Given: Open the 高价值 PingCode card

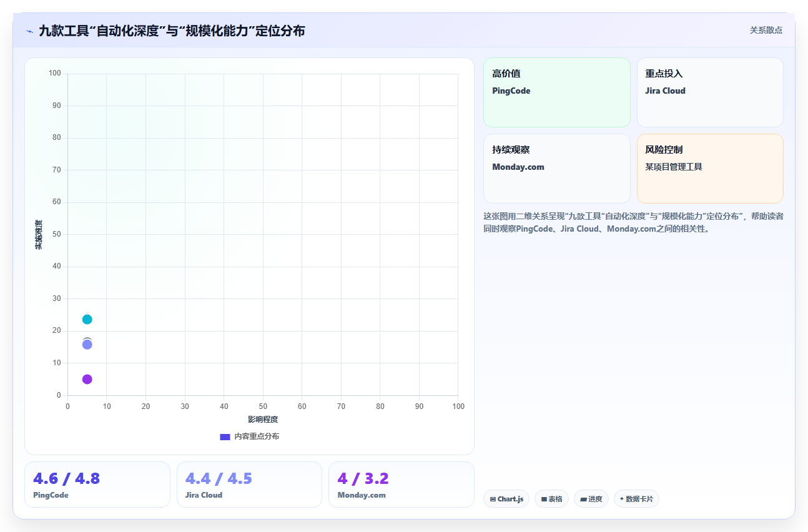Looking at the screenshot, I should (x=556, y=92).
